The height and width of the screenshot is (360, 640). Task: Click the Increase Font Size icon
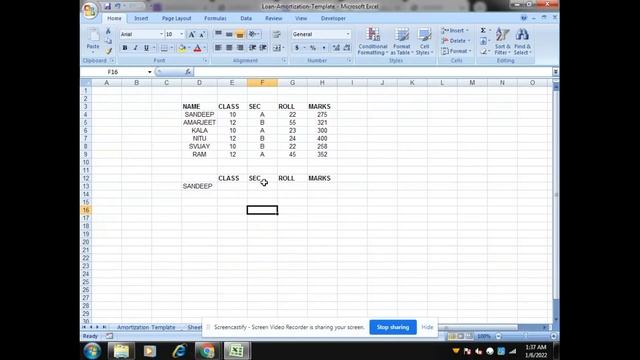click(x=191, y=34)
